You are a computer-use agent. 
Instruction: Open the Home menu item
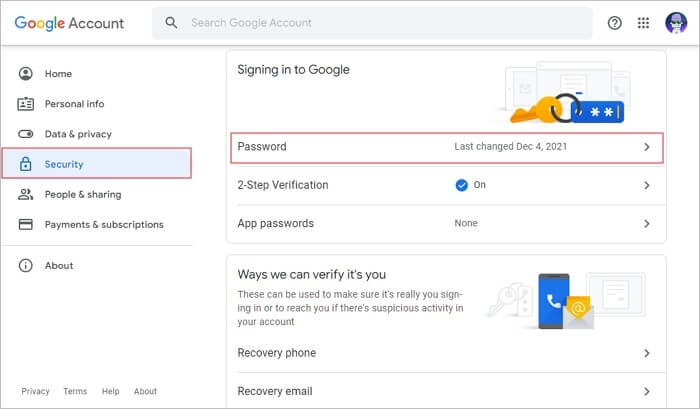click(58, 74)
